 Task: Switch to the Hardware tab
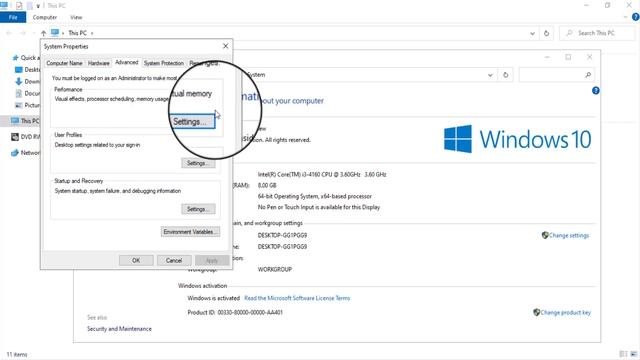[99, 63]
